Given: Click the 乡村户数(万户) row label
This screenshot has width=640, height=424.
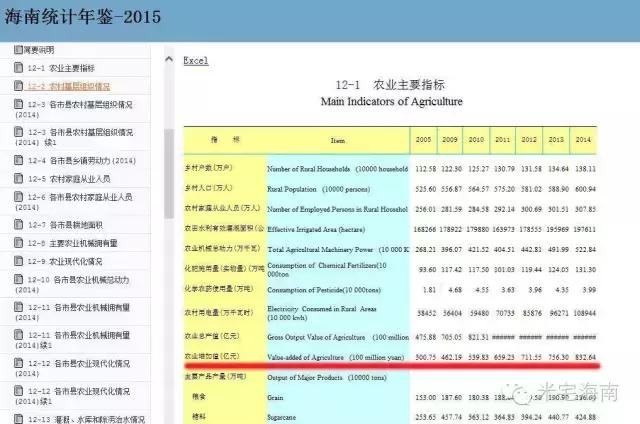Looking at the screenshot, I should 209,168.
